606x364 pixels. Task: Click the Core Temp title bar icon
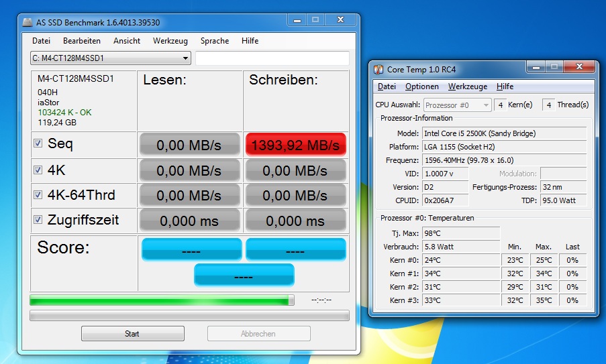click(x=378, y=70)
